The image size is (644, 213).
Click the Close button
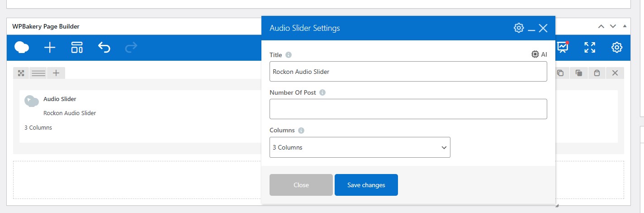301,185
